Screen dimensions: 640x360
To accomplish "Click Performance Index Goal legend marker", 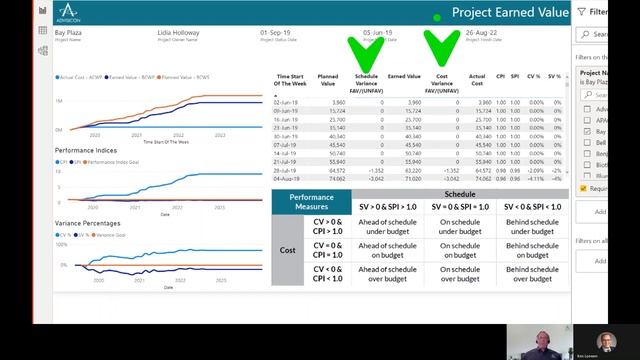I will pyautogui.click(x=85, y=162).
